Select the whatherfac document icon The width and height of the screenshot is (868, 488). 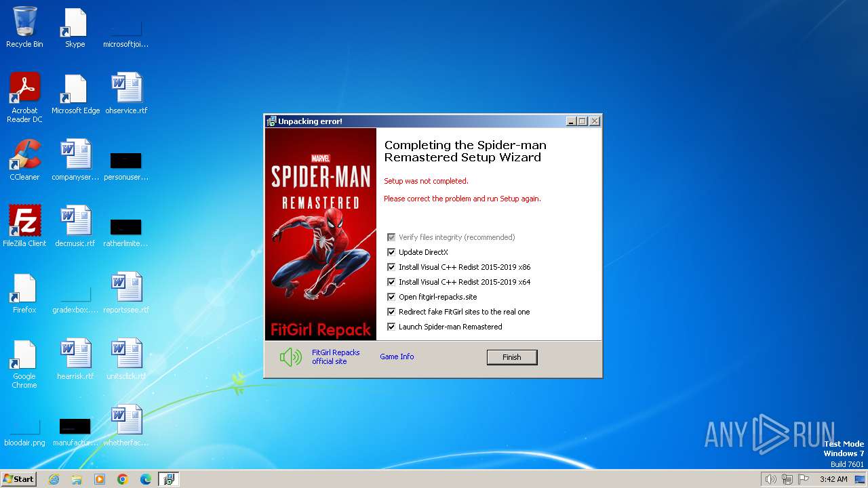[x=126, y=426]
